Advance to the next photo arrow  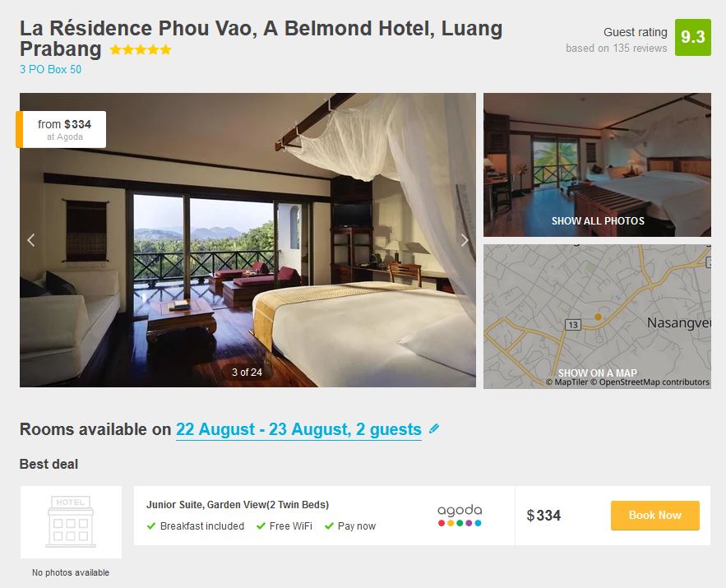465,240
